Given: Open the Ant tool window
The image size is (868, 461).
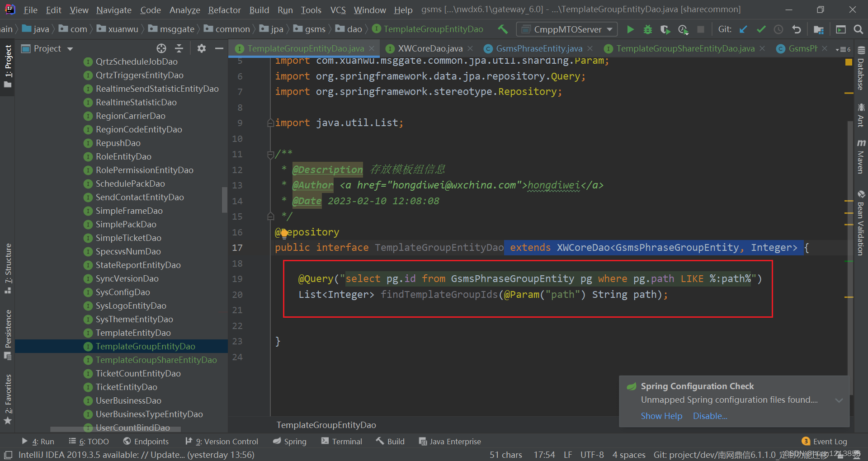Looking at the screenshot, I should click(861, 115).
